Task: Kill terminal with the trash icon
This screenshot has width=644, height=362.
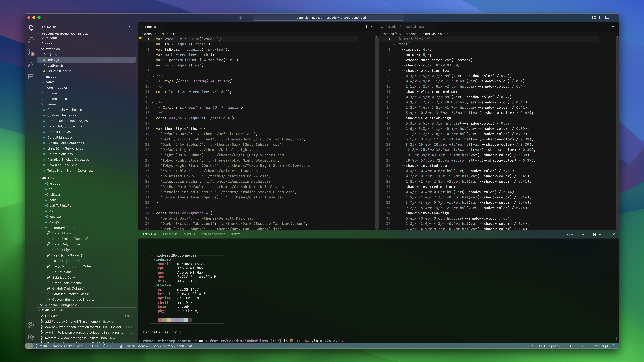Action: (x=594, y=234)
